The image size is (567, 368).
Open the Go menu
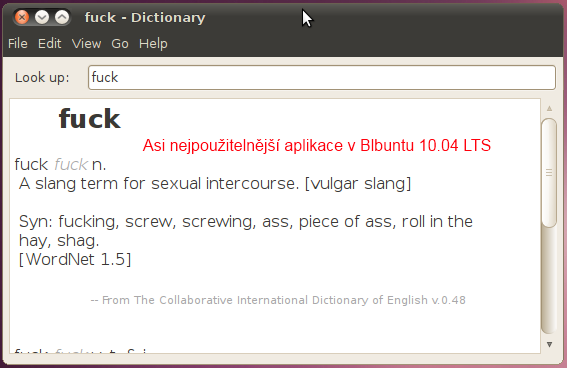(120, 43)
